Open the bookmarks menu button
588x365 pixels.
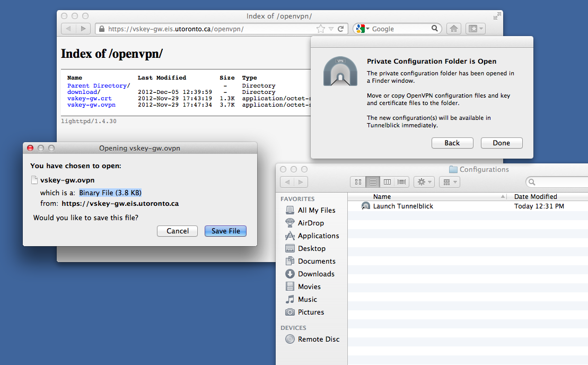click(476, 29)
